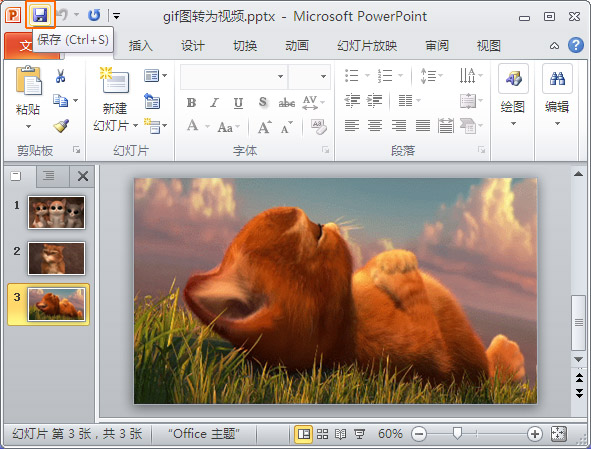Center the text alignment
The height and width of the screenshot is (449, 591).
click(375, 125)
